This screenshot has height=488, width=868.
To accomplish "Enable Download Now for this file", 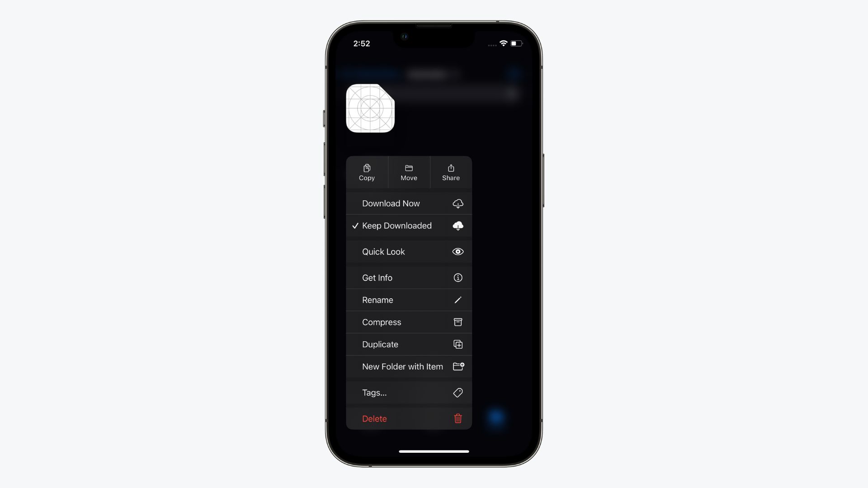I will coord(408,203).
